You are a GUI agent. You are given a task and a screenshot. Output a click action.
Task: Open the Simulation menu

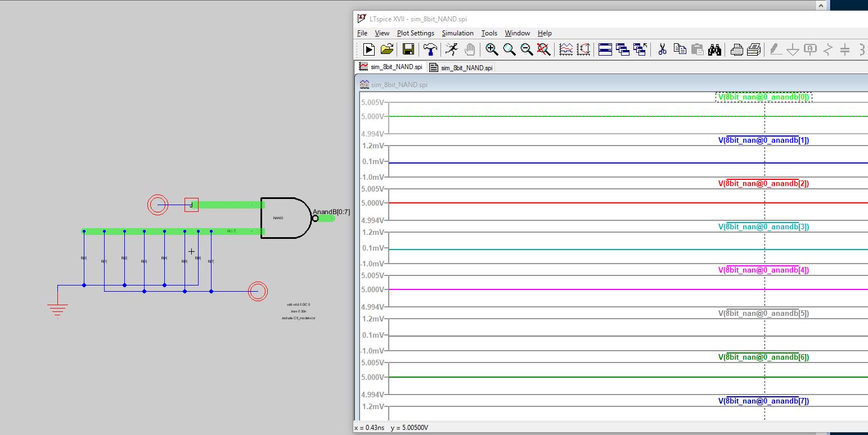coord(457,33)
